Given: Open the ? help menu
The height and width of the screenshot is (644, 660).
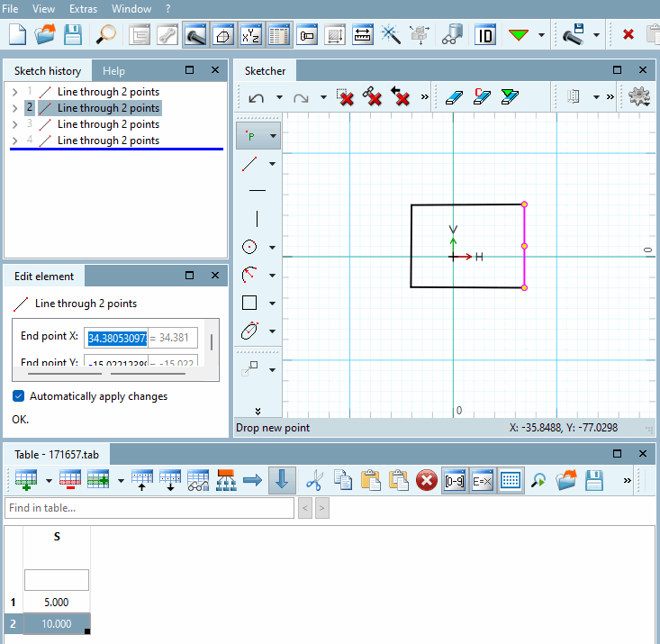Looking at the screenshot, I should pyautogui.click(x=168, y=8).
